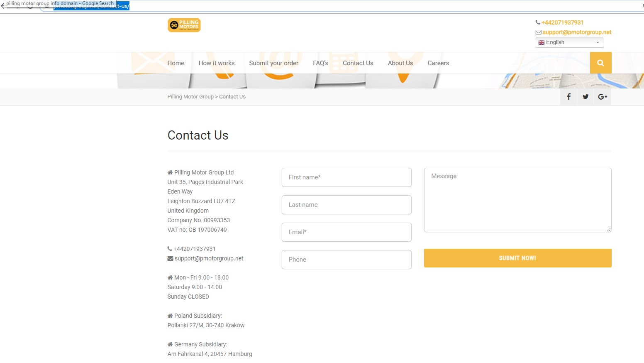The height and width of the screenshot is (363, 644).
Task: Click the First name input field
Action: 346,177
